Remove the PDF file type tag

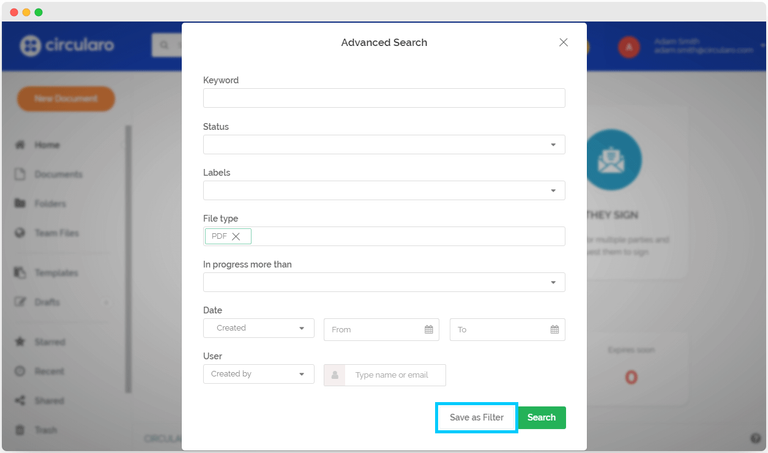coord(236,237)
